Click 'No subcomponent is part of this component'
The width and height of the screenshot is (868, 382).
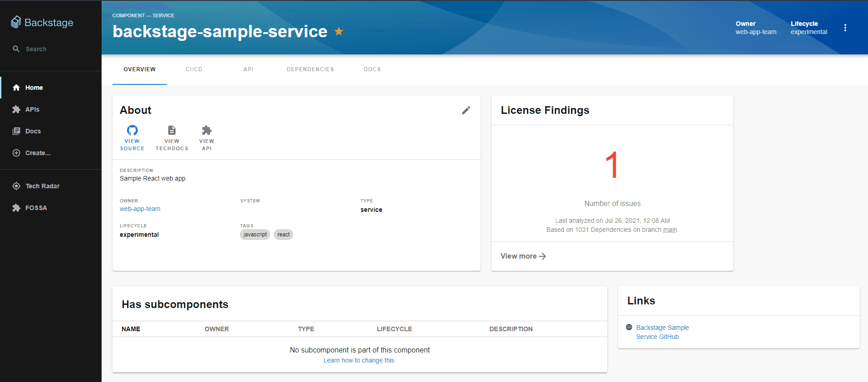360,350
